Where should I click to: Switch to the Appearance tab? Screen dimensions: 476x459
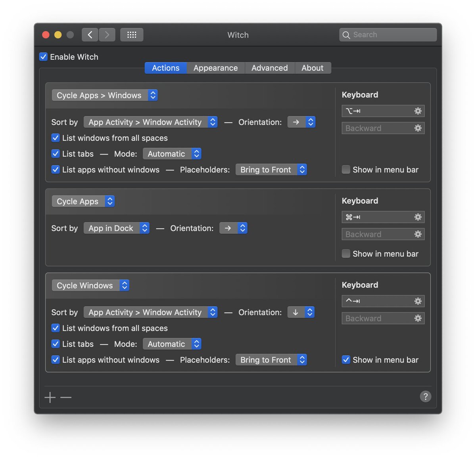tap(216, 68)
